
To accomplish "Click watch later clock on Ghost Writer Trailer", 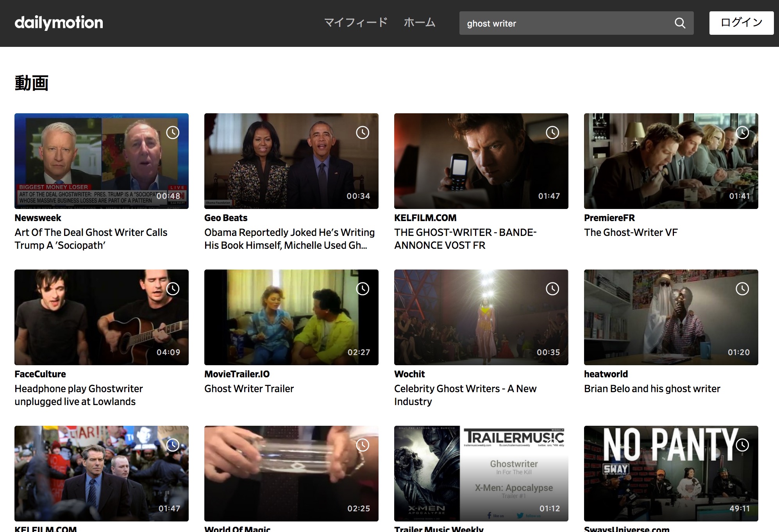I will point(363,289).
